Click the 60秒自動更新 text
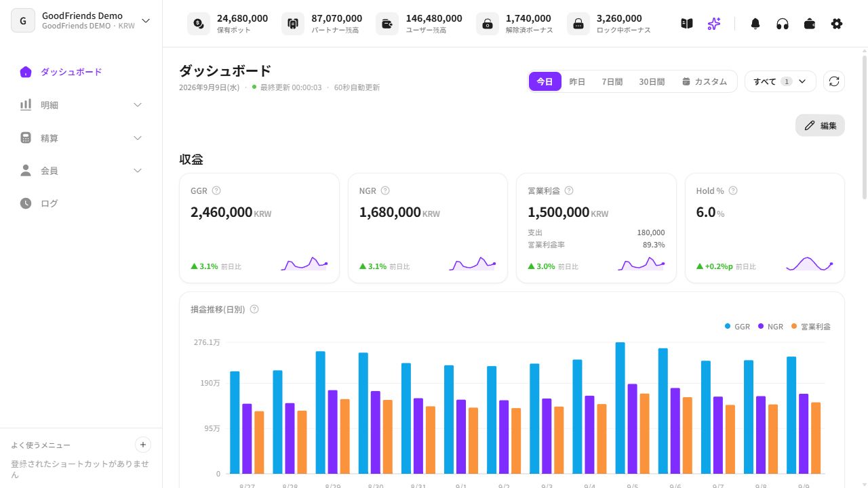The image size is (868, 488). tap(357, 87)
